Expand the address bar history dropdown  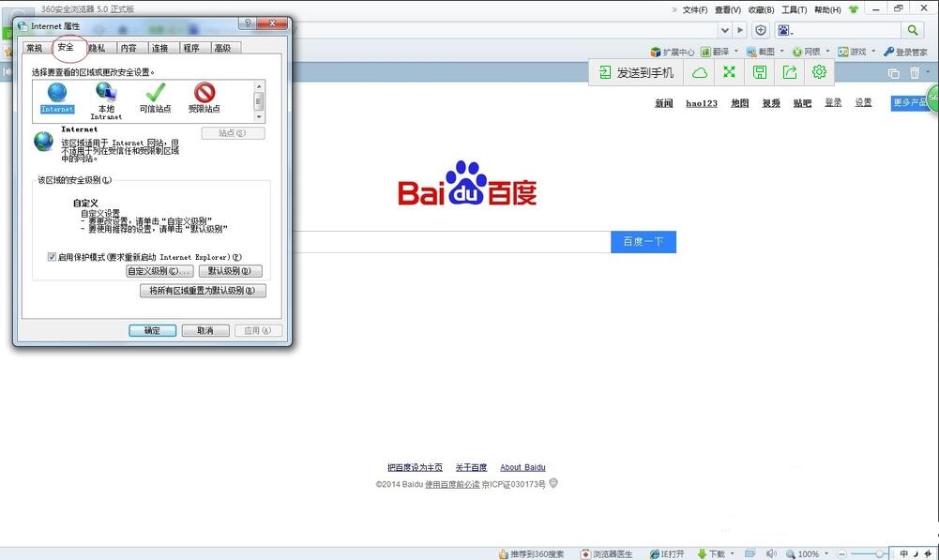coord(725,30)
